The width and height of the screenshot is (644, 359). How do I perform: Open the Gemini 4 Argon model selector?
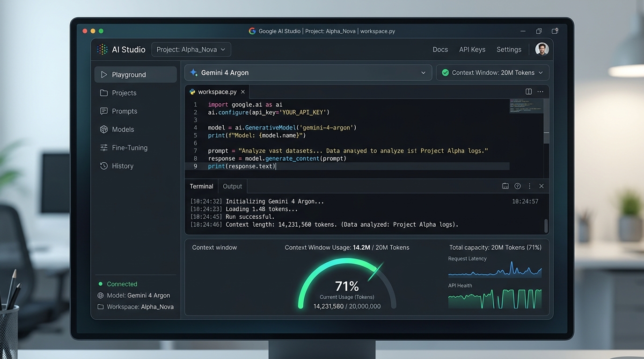[x=308, y=72]
